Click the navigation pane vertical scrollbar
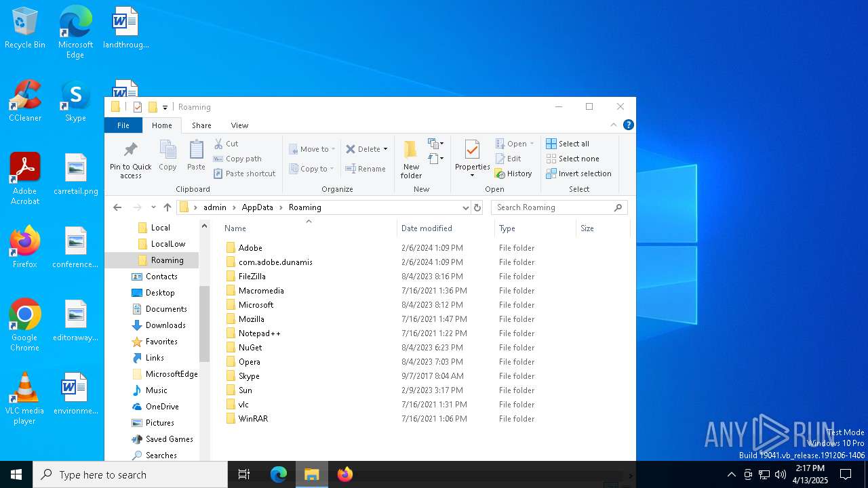 pos(204,324)
